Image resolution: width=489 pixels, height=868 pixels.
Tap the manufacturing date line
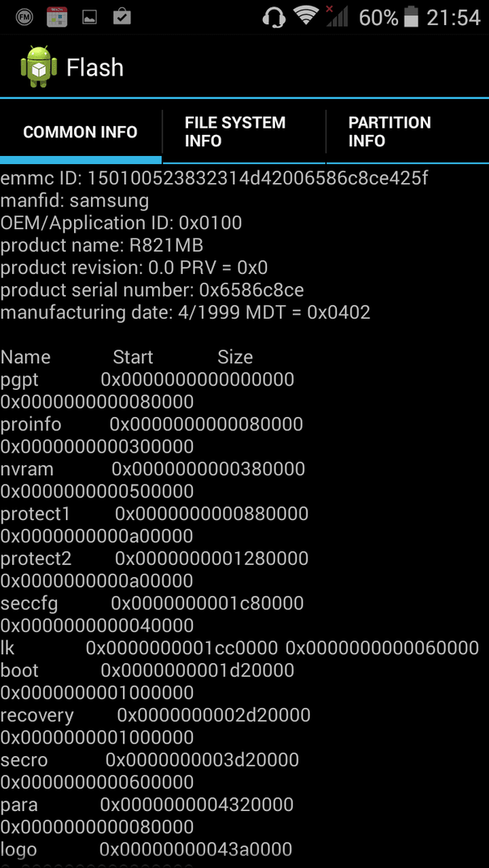(x=185, y=313)
